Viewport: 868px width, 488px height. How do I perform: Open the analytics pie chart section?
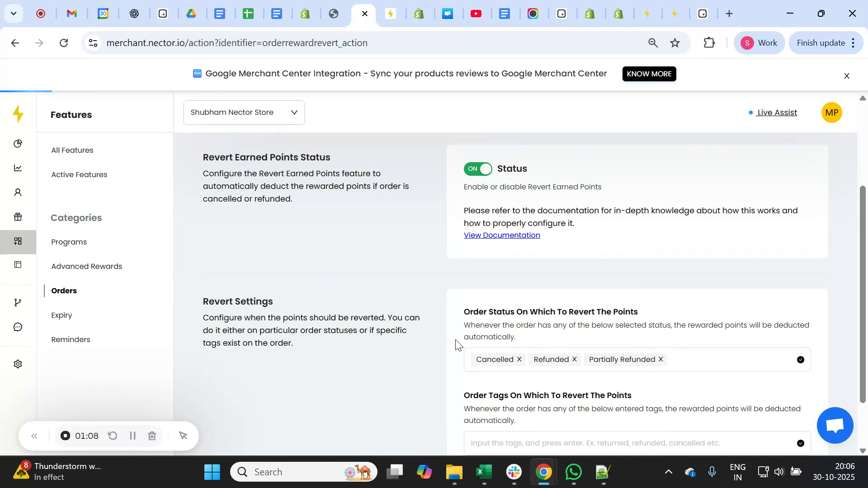[x=18, y=143]
